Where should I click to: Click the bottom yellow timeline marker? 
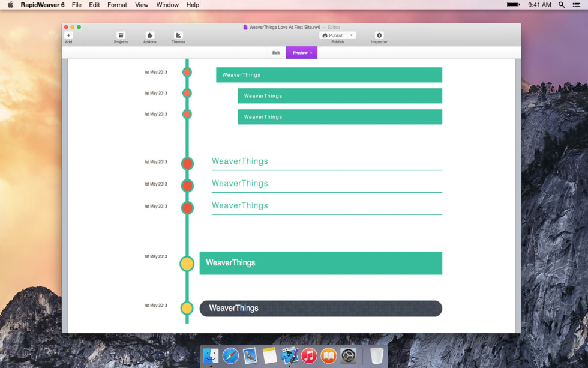(x=187, y=309)
